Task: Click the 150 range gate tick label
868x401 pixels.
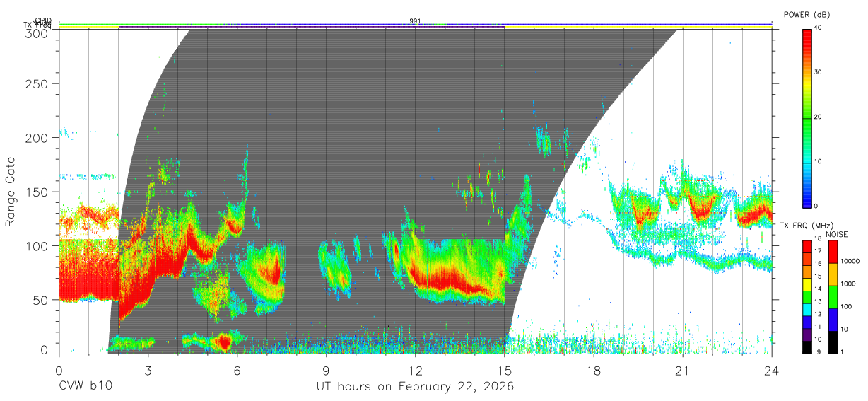Action: click(38, 192)
